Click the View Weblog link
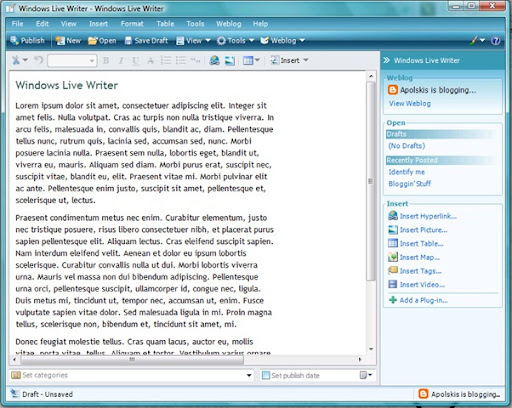Viewport: 512px width, 408px height. [x=410, y=103]
